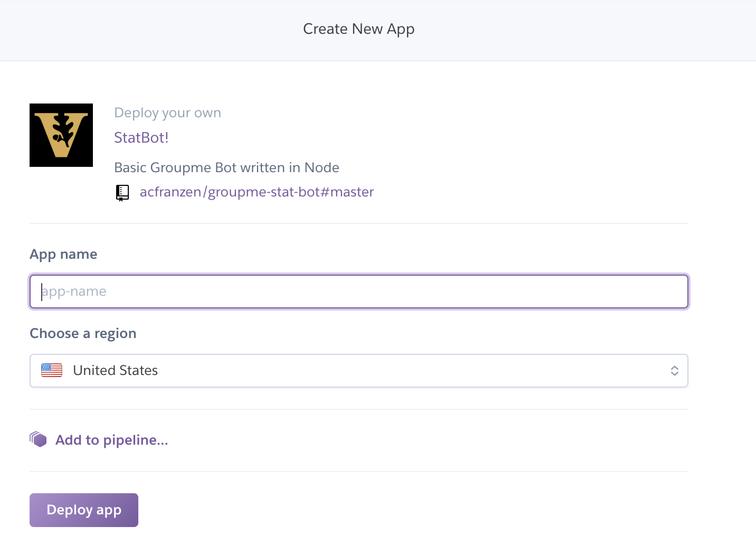Click the United States flag icon
The width and height of the screenshot is (756, 545).
point(51,370)
